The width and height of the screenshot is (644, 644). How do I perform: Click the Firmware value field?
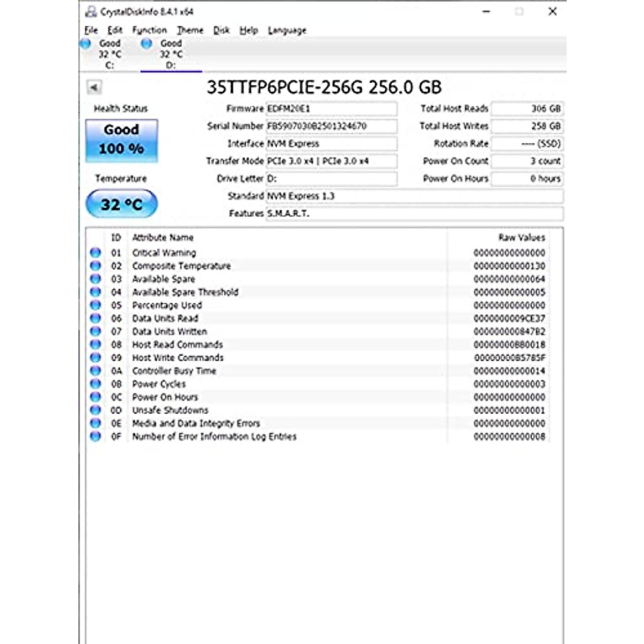pyautogui.click(x=331, y=108)
